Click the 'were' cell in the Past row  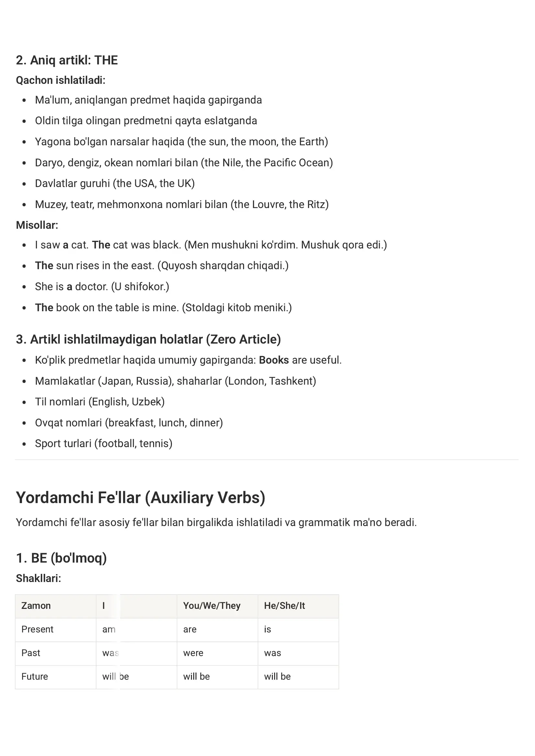[217, 653]
